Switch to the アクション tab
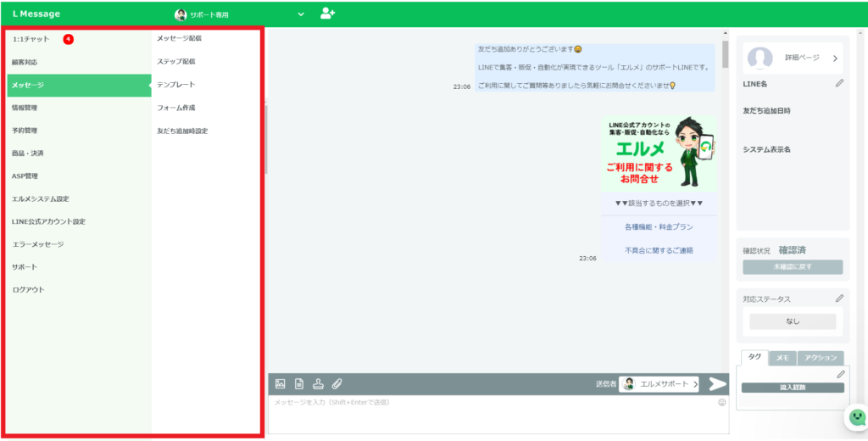The image size is (868, 441). click(821, 359)
